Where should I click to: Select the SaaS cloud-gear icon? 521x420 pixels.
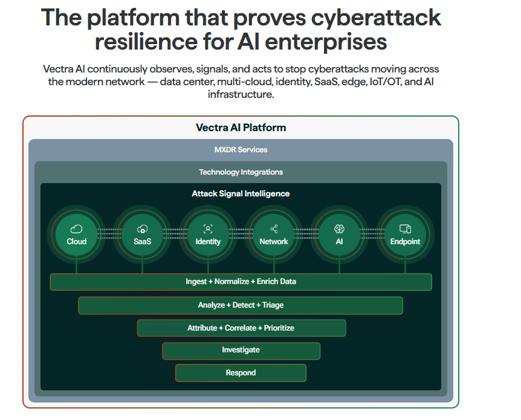[x=142, y=229]
